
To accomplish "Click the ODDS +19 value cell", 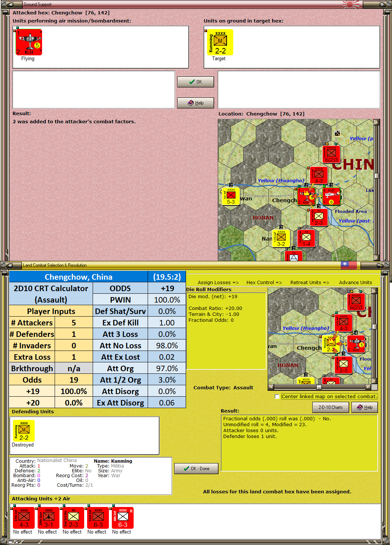I will pos(167,289).
